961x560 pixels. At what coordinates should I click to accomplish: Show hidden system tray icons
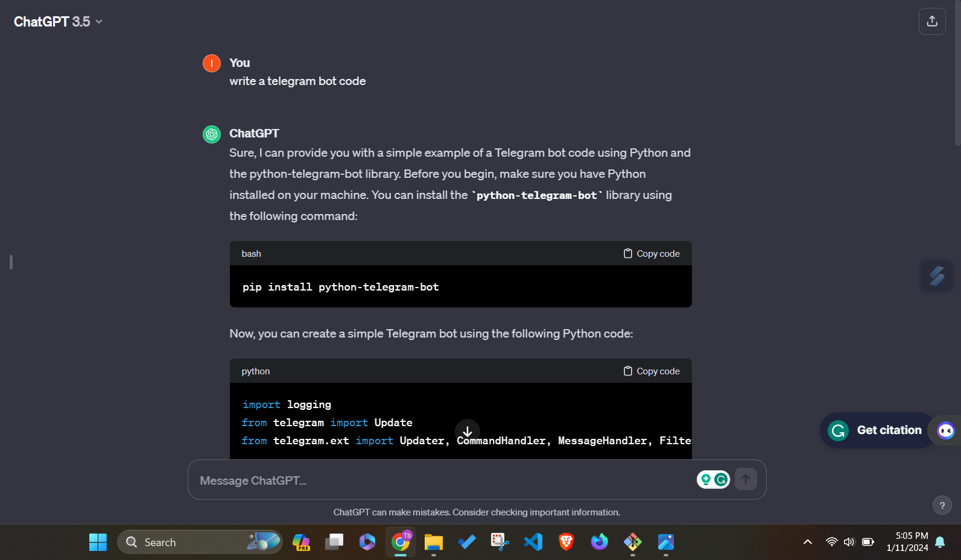pos(808,542)
